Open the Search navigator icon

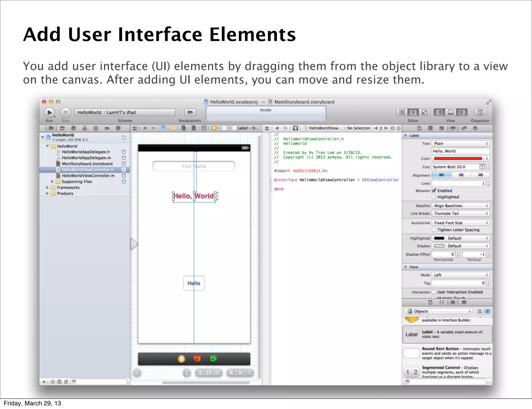(x=74, y=128)
